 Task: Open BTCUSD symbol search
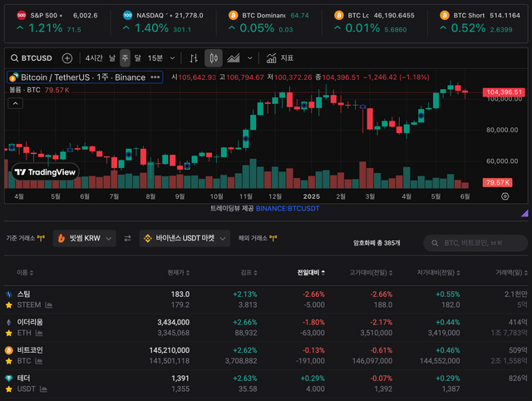point(32,58)
